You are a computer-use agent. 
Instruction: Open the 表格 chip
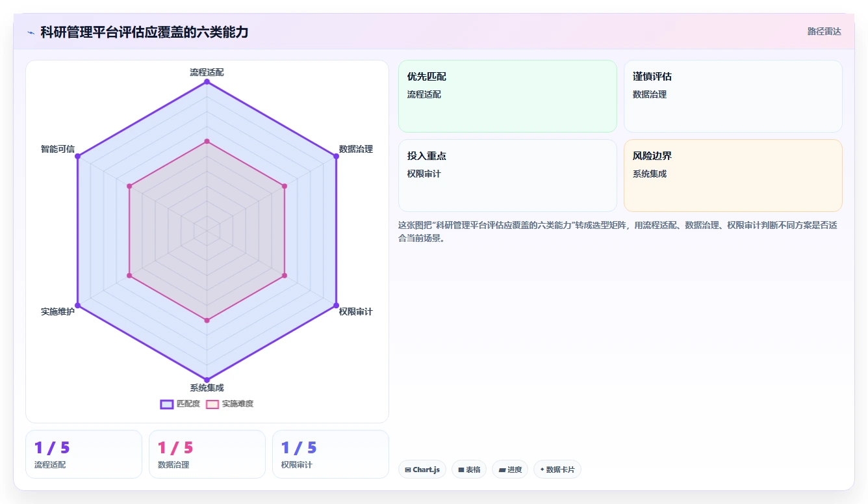click(x=469, y=470)
